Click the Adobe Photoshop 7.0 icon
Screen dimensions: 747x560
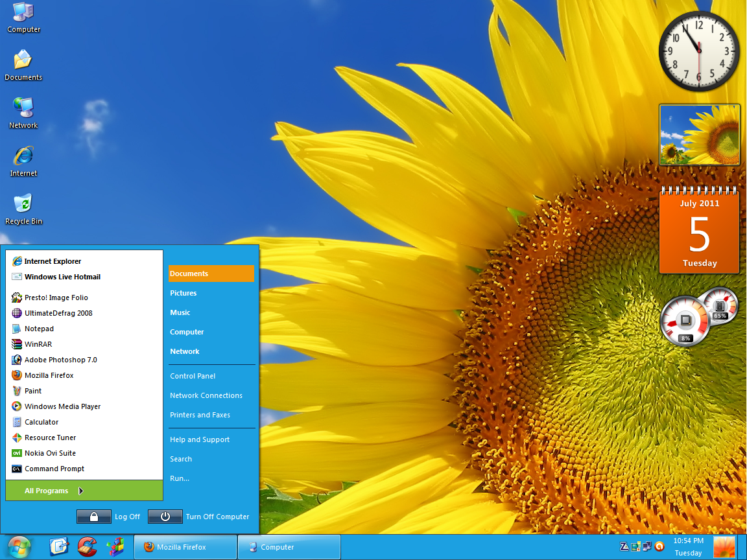(17, 360)
